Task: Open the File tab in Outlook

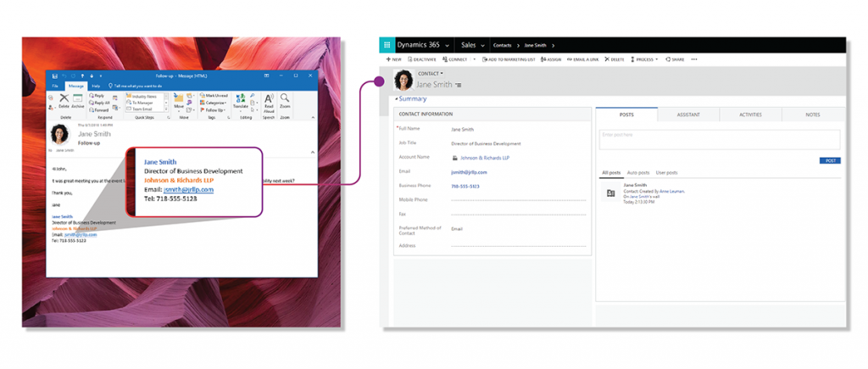Action: (x=55, y=86)
